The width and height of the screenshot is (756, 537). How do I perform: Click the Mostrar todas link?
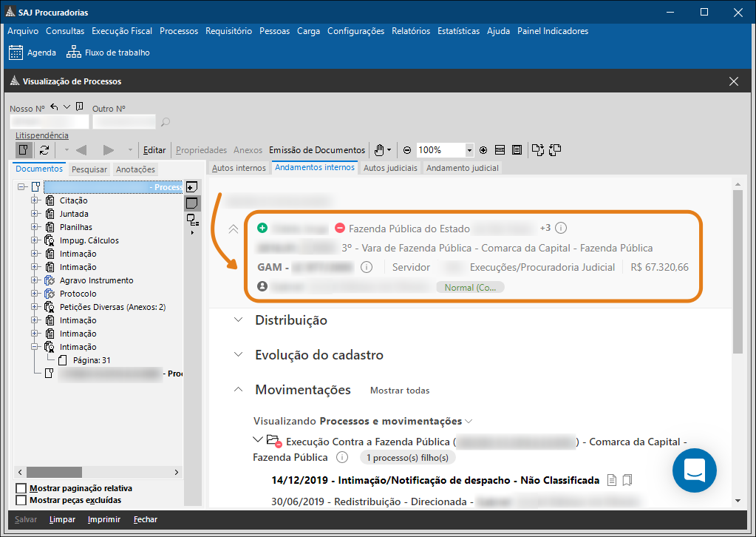click(x=399, y=391)
